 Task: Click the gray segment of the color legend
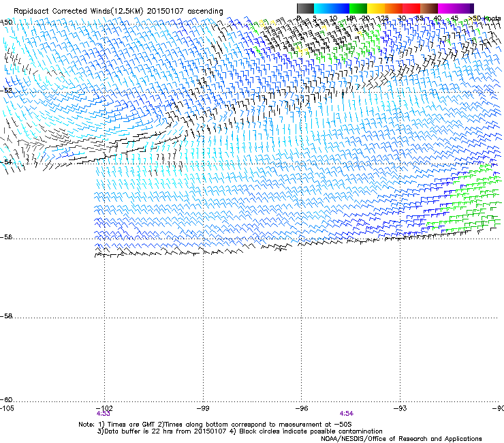pyautogui.click(x=305, y=8)
